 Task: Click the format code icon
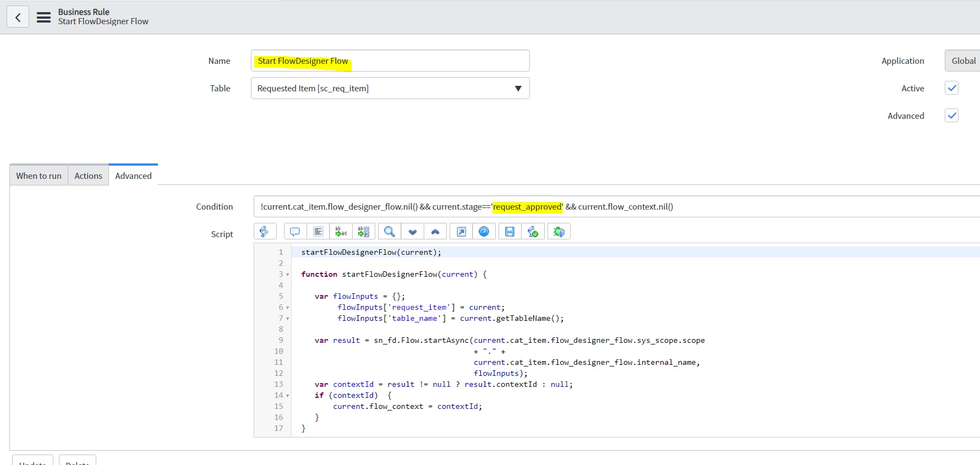coord(318,232)
